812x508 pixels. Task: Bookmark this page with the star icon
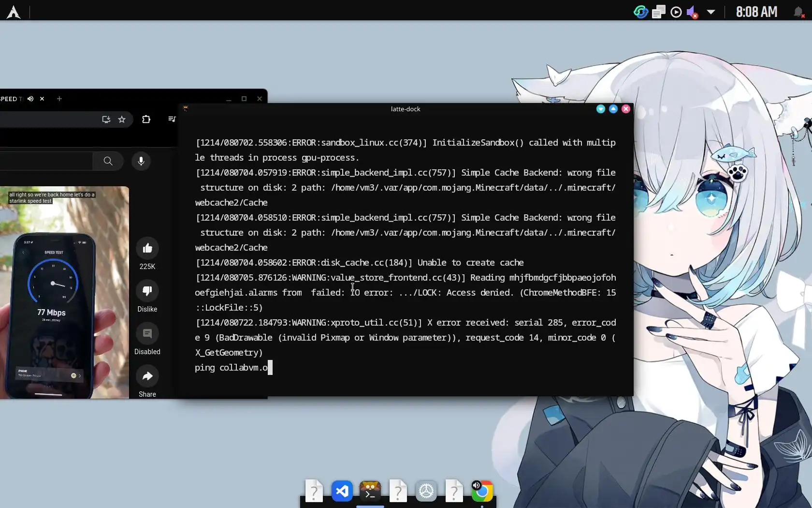[122, 119]
